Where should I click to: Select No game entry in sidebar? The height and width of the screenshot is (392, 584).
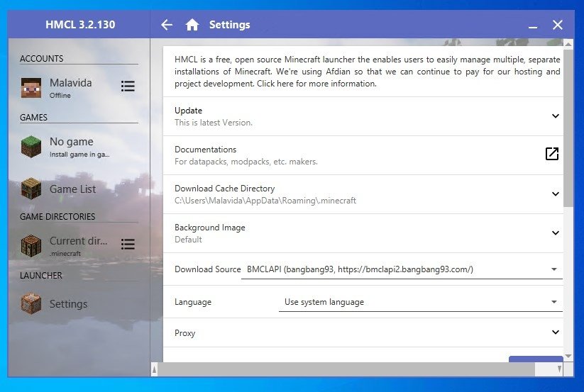79,147
